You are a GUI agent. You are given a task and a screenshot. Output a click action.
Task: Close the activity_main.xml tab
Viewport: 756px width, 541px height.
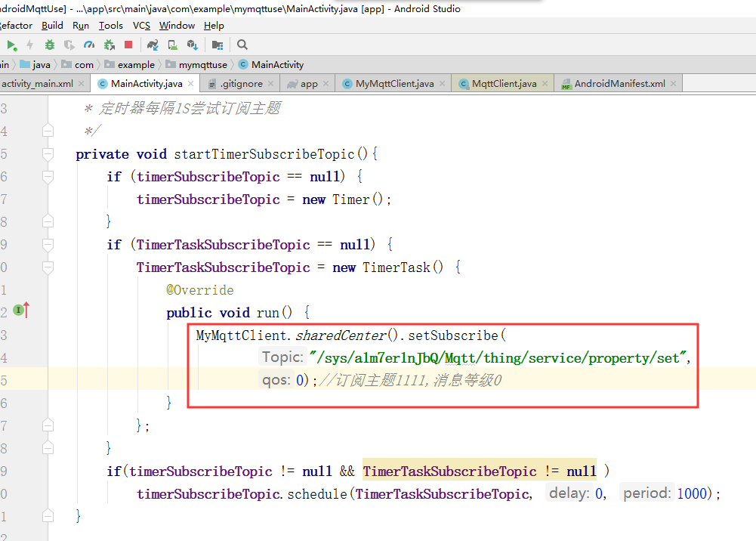[81, 83]
